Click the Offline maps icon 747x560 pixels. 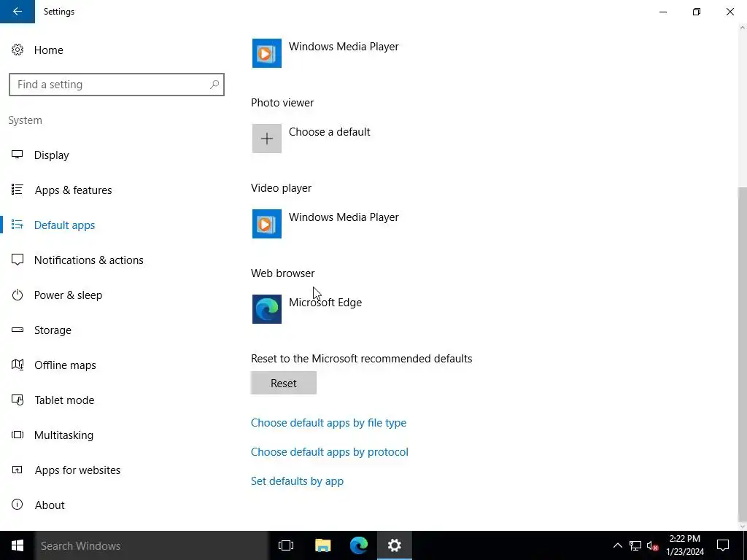pos(18,365)
